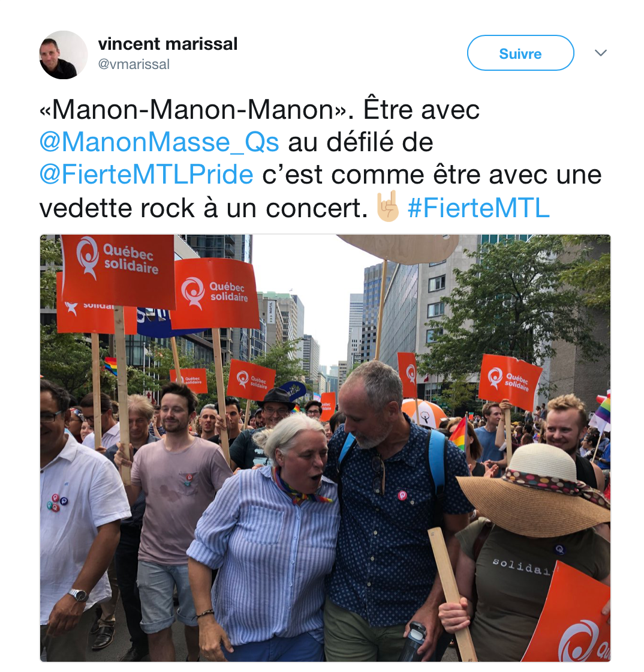Image resolution: width=644 pixels, height=672 pixels.
Task: Open the @vmarissal handle link
Action: point(134,64)
